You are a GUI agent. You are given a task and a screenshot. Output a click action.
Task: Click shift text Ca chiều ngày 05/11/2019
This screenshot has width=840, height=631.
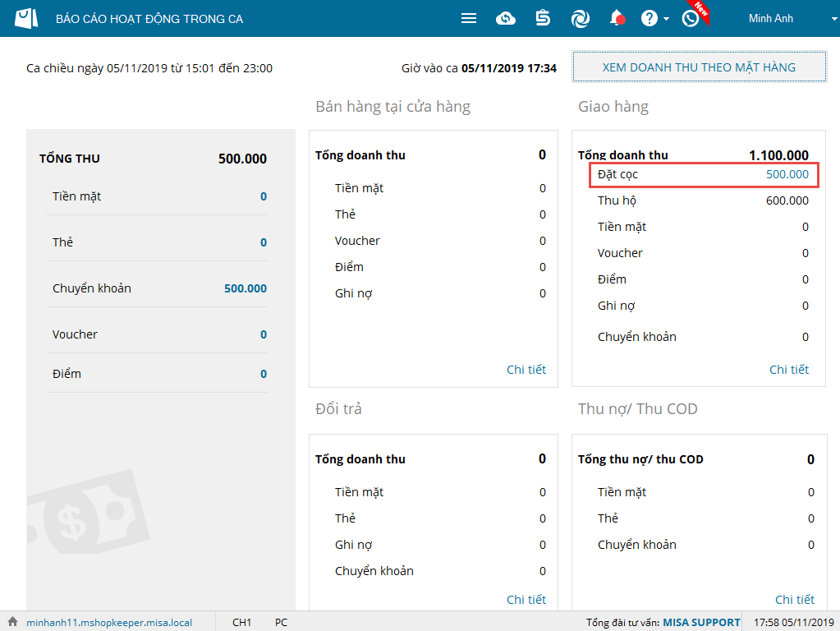click(149, 68)
